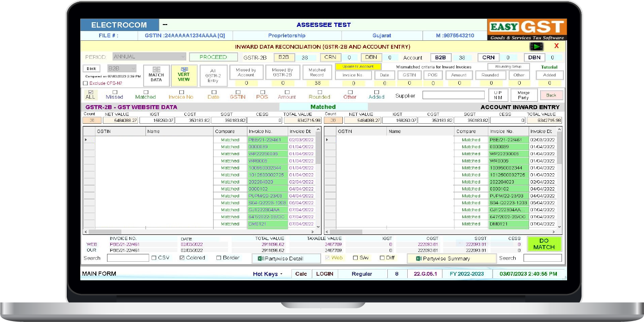Open Partywise Summary Excel export
This screenshot has height=322, width=644.
tap(451, 259)
